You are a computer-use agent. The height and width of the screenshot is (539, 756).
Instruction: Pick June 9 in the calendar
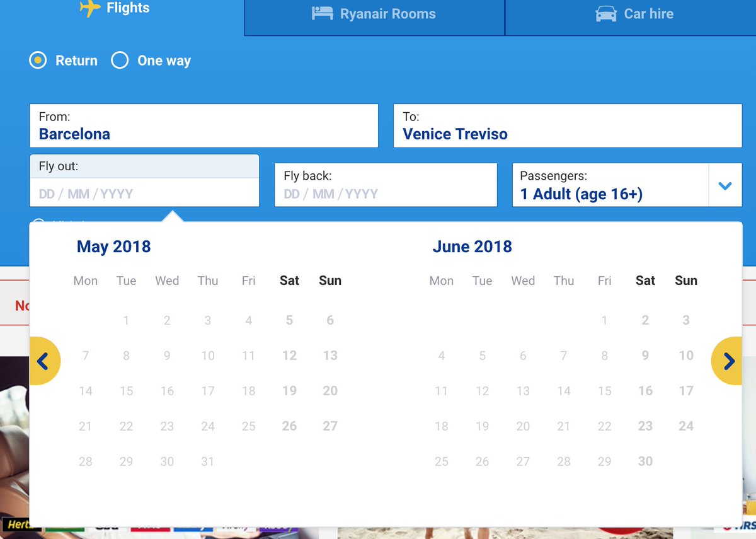coord(645,356)
